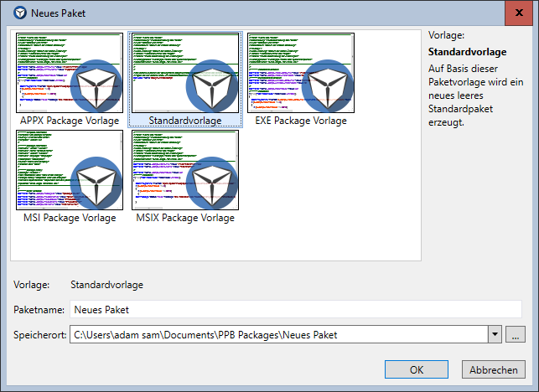Screen dimensions: 539x392
Task: Select the MSIX Package Vorlage thumbnail
Action: pos(185,170)
